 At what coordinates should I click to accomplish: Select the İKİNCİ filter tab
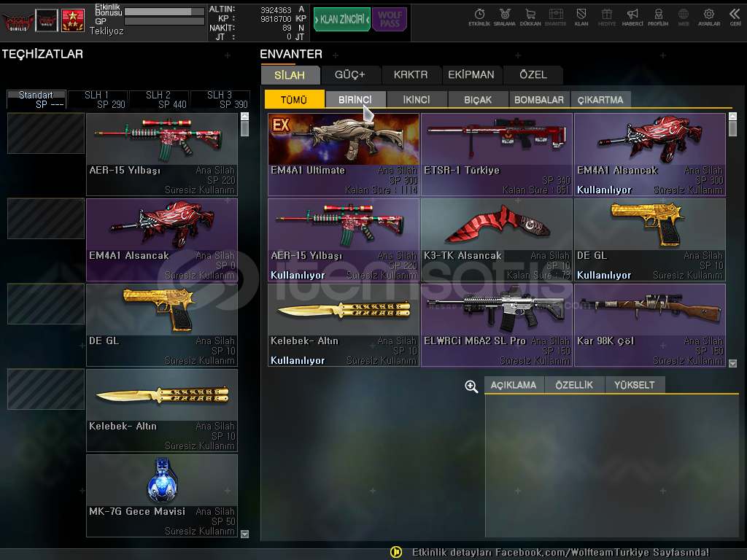(417, 99)
